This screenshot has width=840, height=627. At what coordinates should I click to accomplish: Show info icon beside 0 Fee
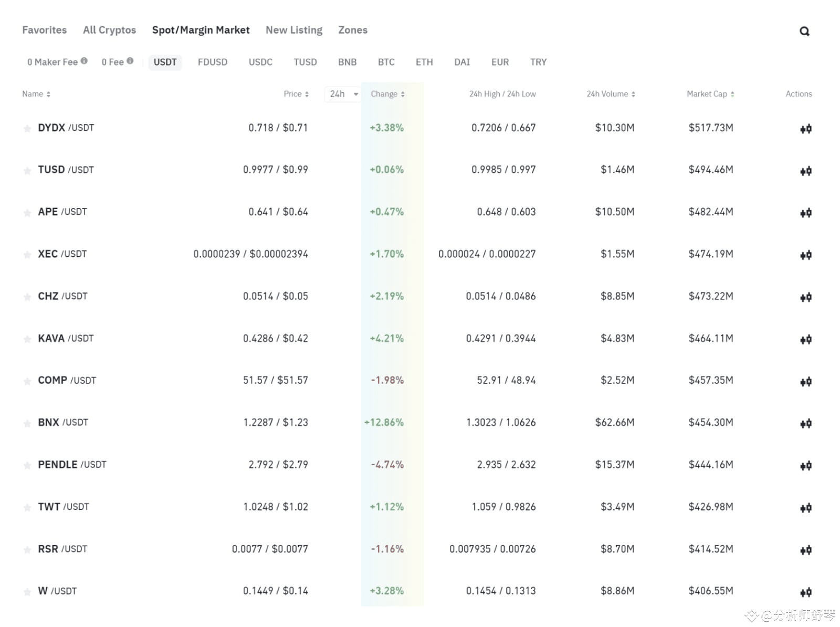(x=130, y=61)
